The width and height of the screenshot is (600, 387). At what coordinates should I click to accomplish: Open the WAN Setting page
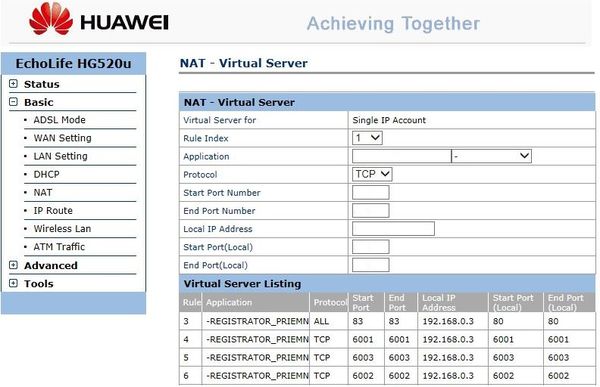[62, 138]
